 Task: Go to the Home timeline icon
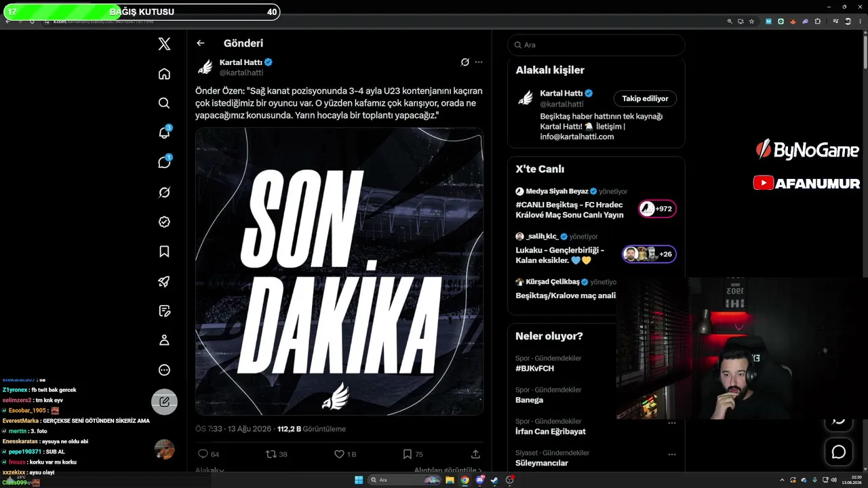[164, 74]
